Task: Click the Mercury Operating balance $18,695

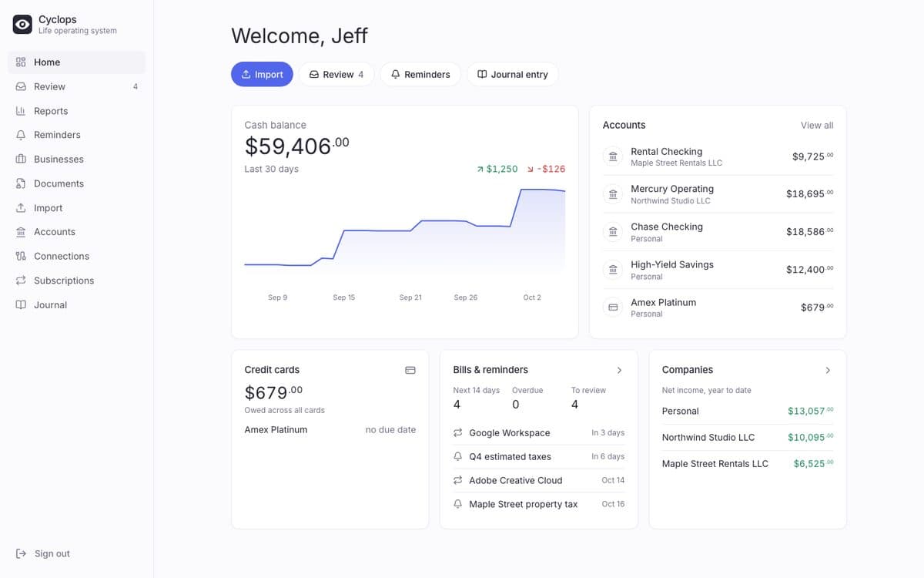Action: (809, 194)
